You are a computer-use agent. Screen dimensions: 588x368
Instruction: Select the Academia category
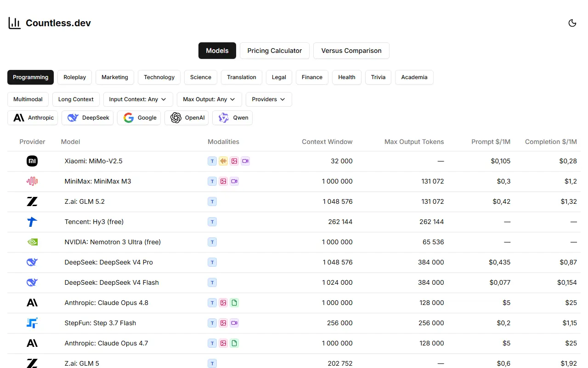[x=414, y=77]
